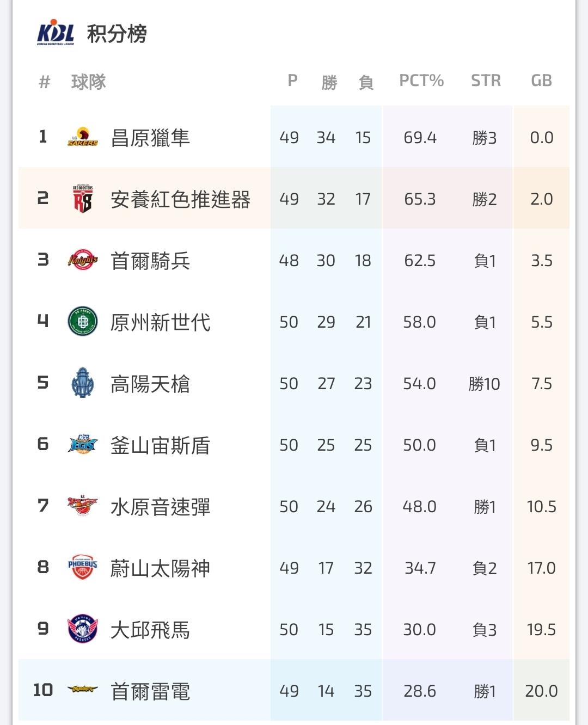
Task: Tap the KCC Egis team logo
Action: pos(83,445)
